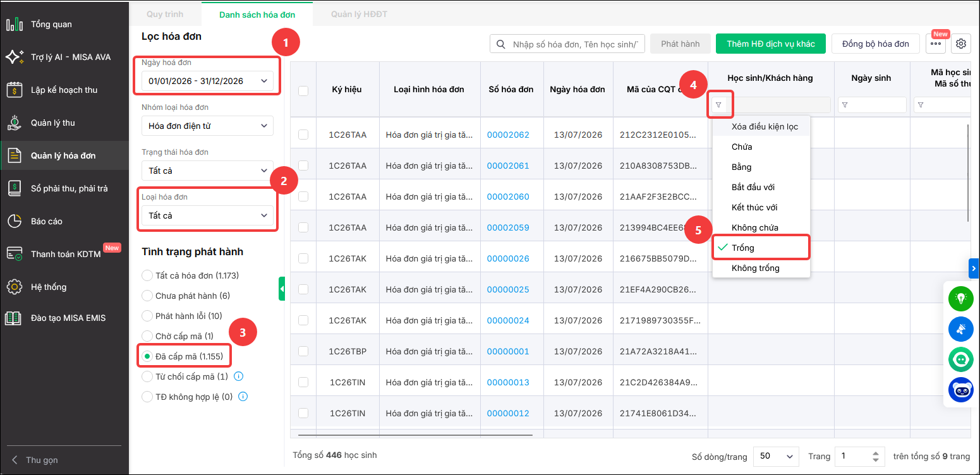
Task: Open the Ngày hoá đơn date range dropdown
Action: tap(207, 81)
